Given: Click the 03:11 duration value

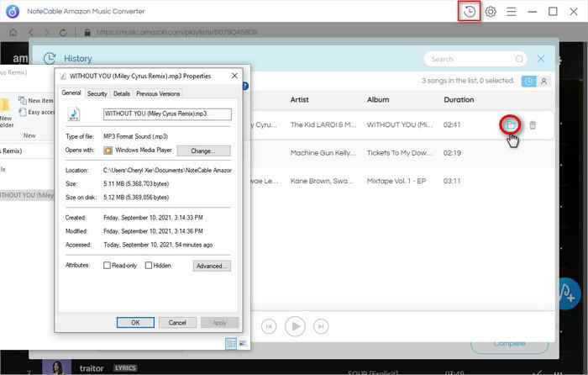Looking at the screenshot, I should [452, 182].
